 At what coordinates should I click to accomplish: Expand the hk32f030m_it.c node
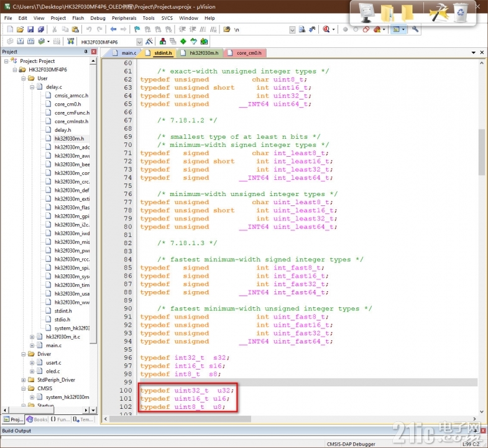coord(32,337)
